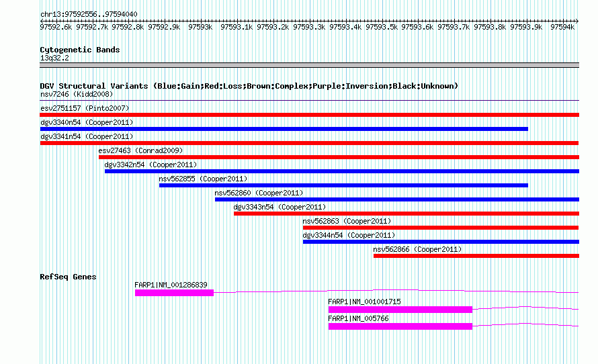Open the esv27463 (Conrad2009) variant label
The width and height of the screenshot is (598, 364).
click(x=140, y=150)
